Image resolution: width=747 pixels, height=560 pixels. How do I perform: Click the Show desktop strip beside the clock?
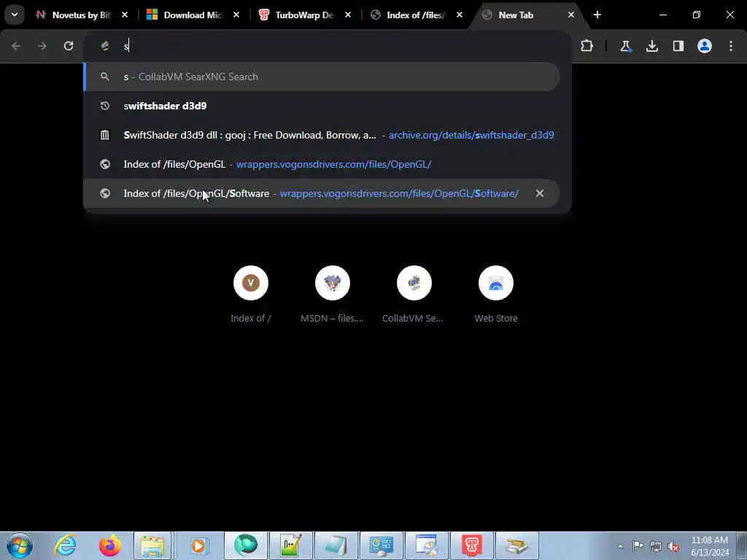(741, 545)
